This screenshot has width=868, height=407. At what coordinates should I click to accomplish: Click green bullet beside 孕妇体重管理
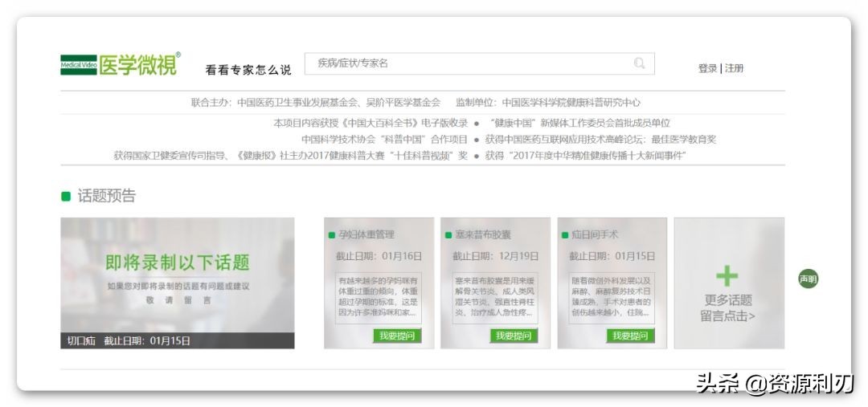(332, 235)
